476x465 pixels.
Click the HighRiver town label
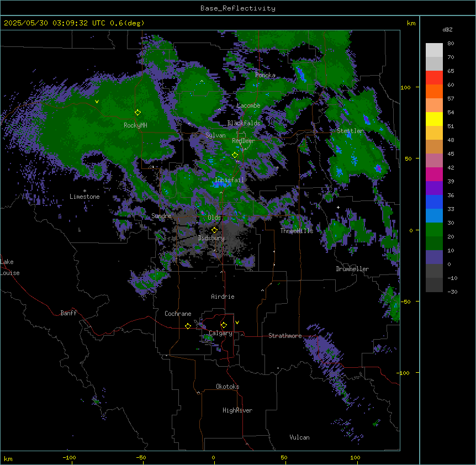[237, 410]
